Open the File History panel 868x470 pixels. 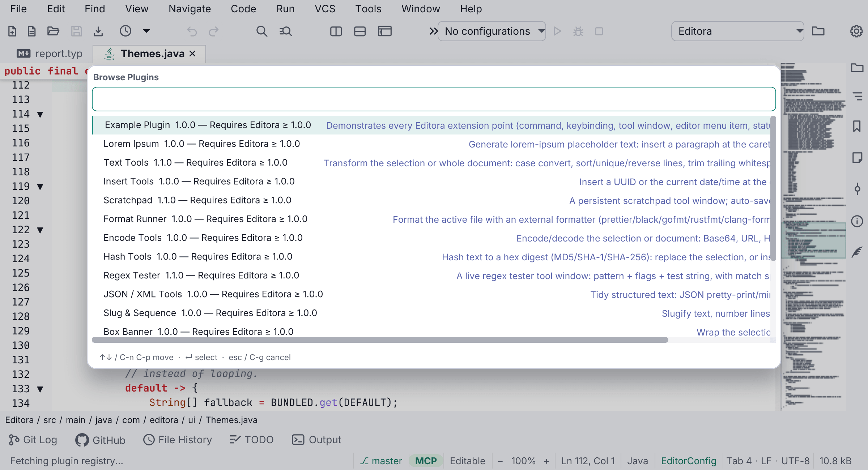click(178, 440)
